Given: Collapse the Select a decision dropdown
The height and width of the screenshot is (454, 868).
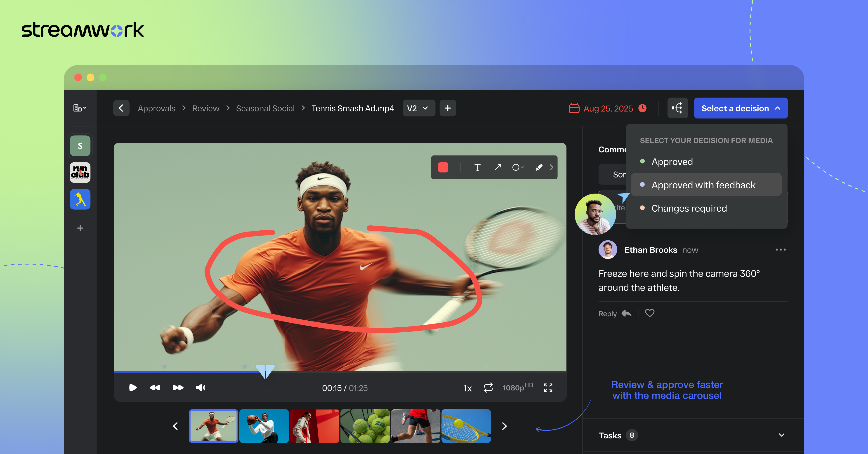Looking at the screenshot, I should 741,108.
